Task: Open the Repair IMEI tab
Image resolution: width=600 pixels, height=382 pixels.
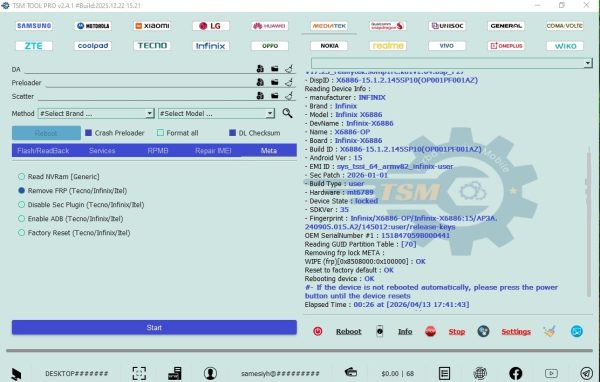Action: click(213, 151)
